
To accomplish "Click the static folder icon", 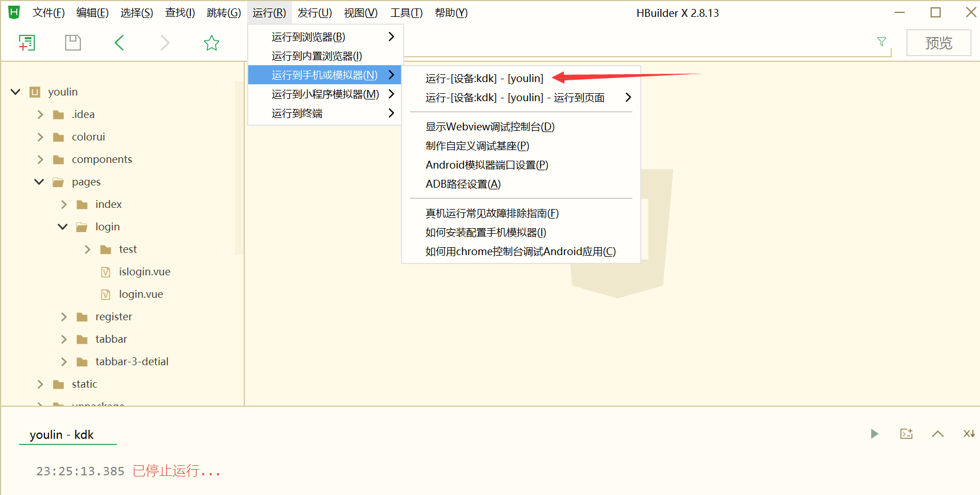I will [x=58, y=384].
